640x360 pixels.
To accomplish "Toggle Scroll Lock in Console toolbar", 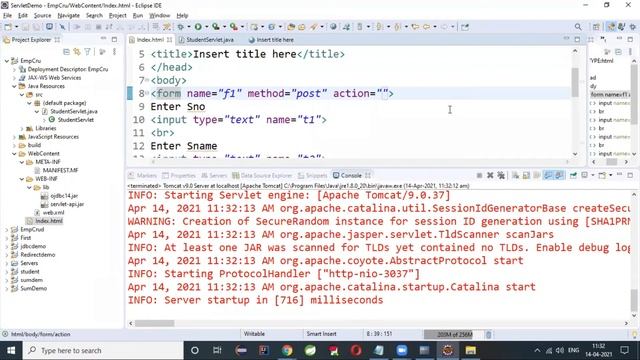I will (527, 176).
